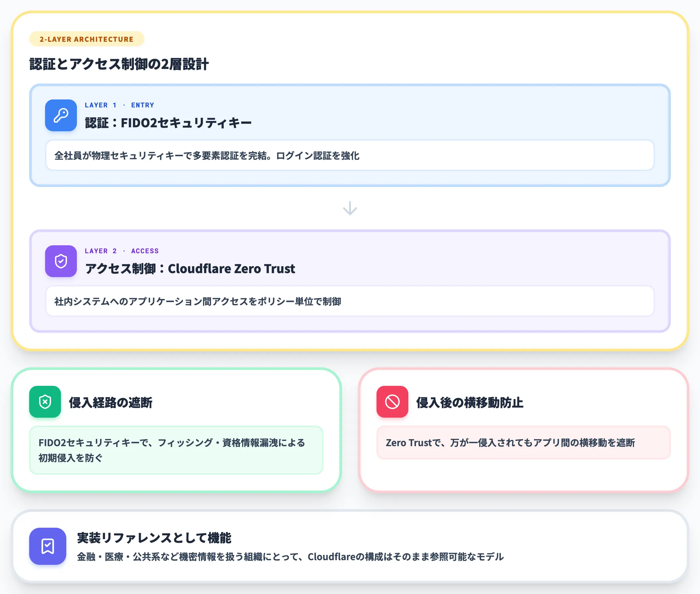Click the LAYER 1 · ENTRY label
Viewport: 700px width, 594px height.
[x=120, y=105]
